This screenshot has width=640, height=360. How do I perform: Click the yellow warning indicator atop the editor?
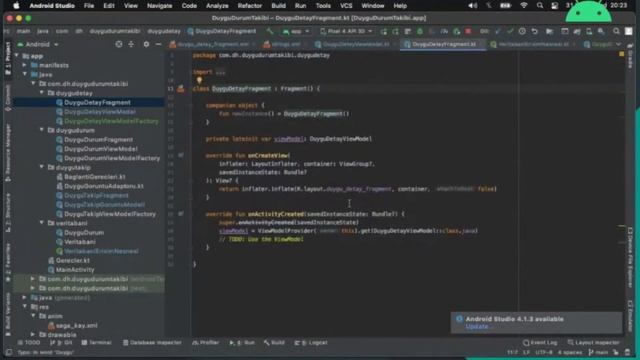click(622, 54)
